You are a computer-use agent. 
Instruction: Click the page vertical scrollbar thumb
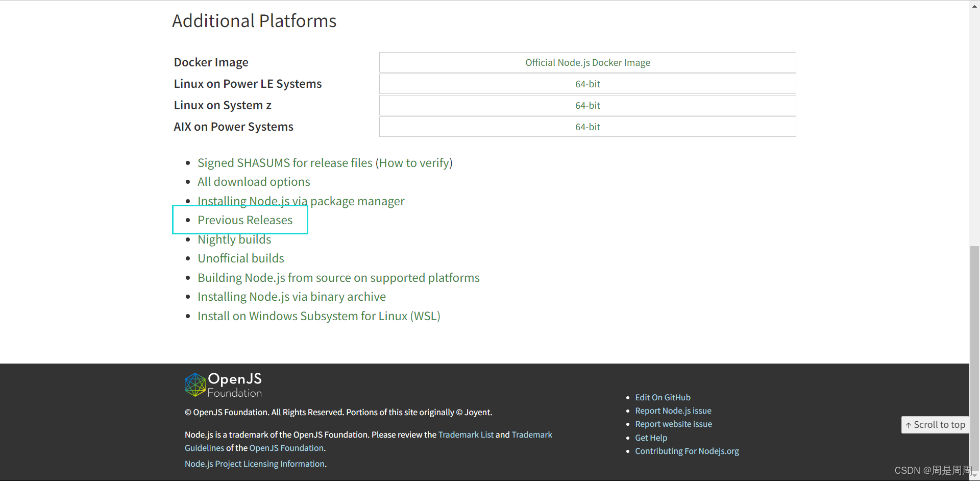click(975, 357)
